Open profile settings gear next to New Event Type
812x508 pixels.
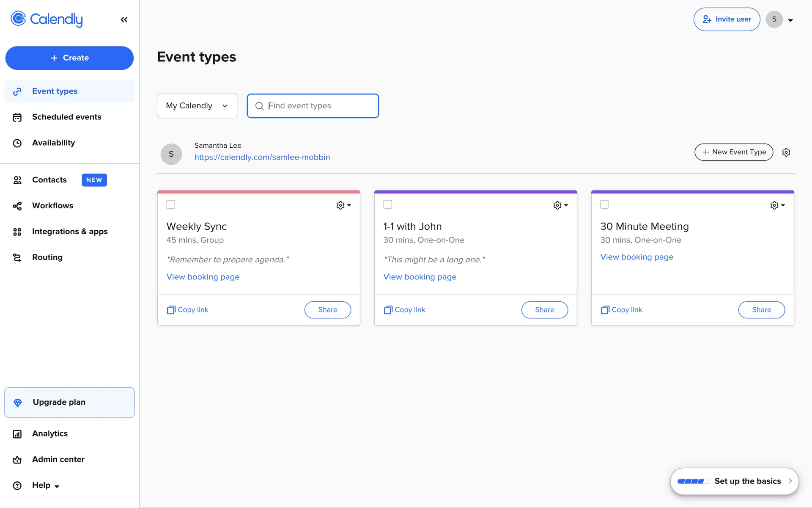point(786,152)
